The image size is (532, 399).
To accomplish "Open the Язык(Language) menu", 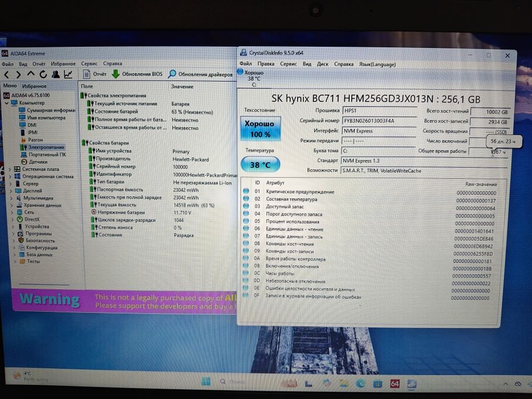I will [x=377, y=64].
